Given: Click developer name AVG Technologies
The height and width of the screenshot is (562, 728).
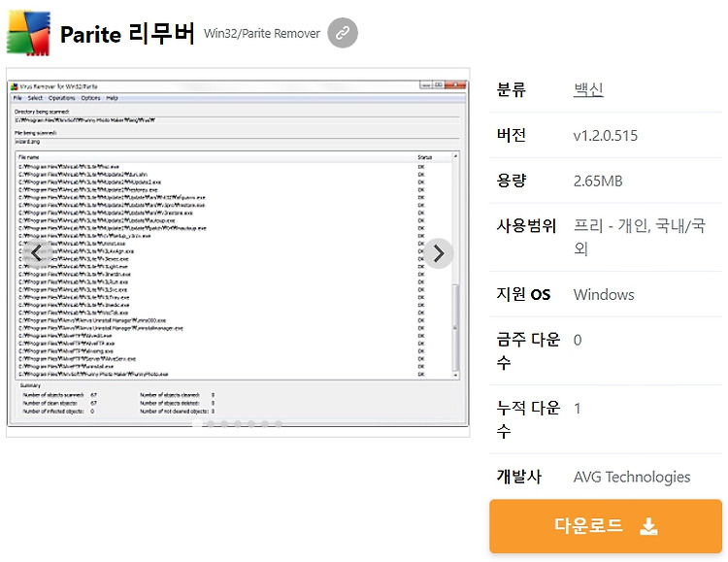Looking at the screenshot, I should coord(632,477).
